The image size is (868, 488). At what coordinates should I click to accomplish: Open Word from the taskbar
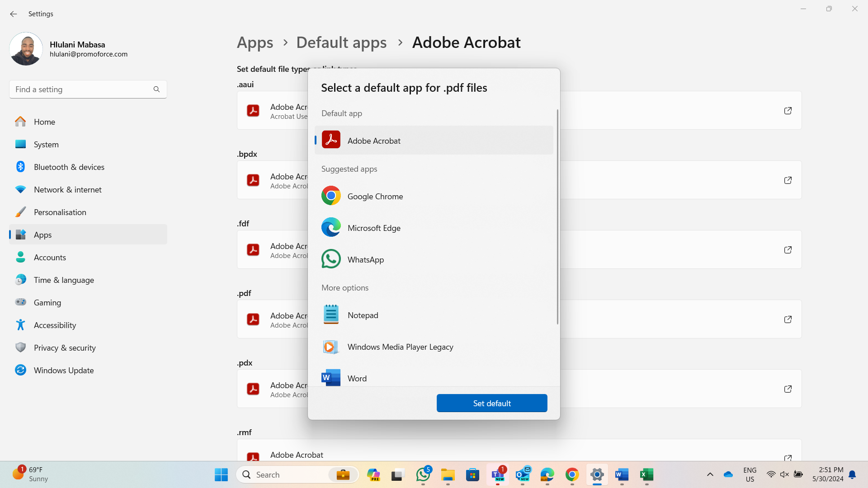point(622,474)
